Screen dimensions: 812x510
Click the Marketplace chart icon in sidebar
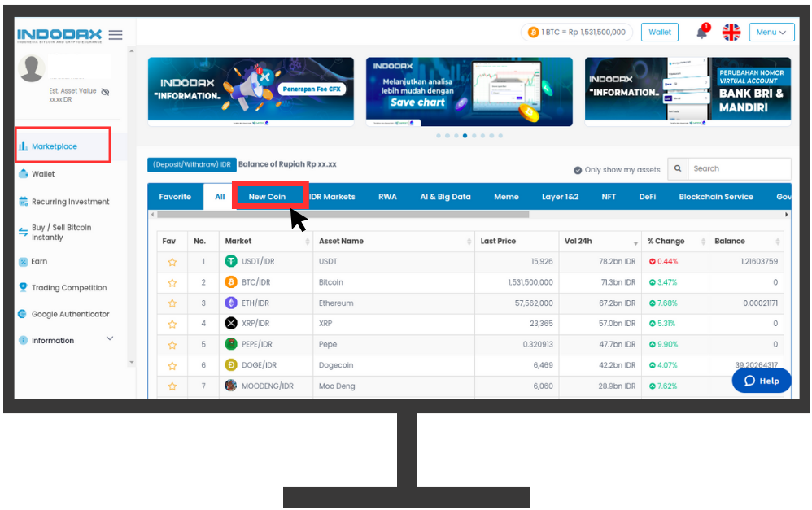point(23,146)
